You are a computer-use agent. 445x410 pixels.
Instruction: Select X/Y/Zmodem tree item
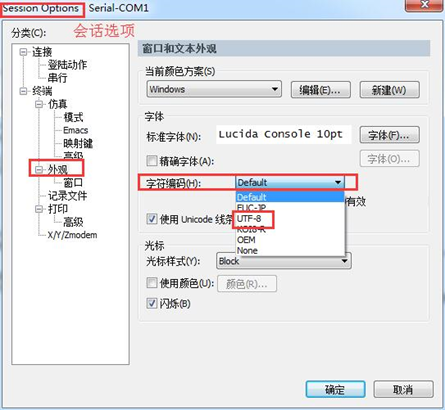tap(72, 235)
